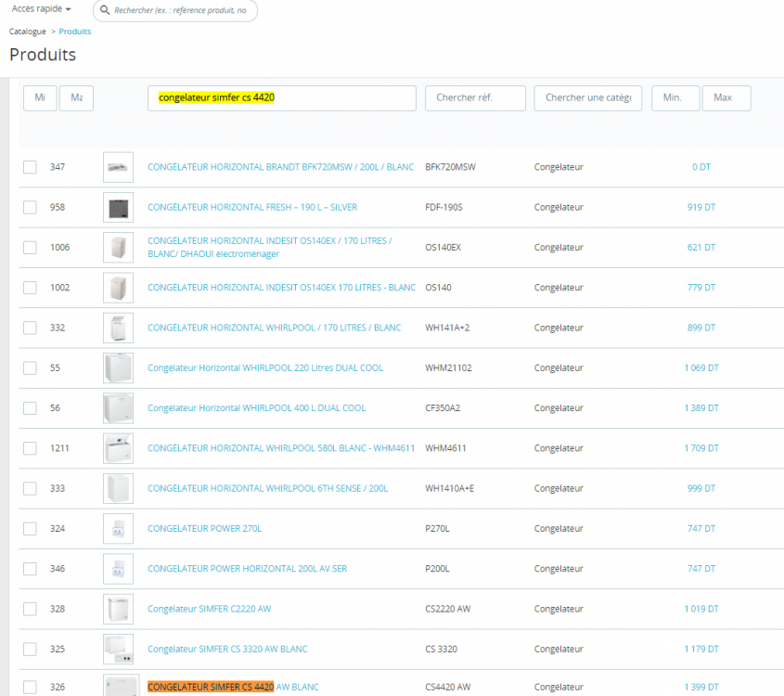
Task: Click reference CS4420 AW cell
Action: click(448, 687)
